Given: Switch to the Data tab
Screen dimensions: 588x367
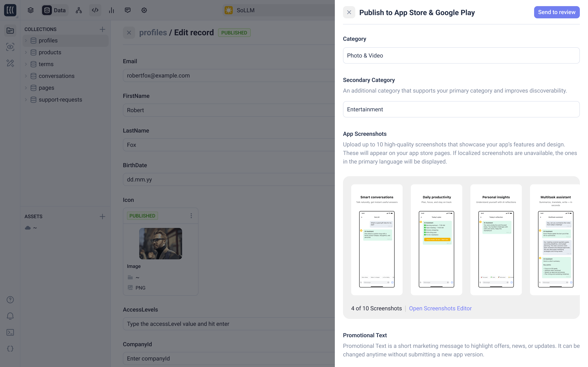Looking at the screenshot, I should [55, 10].
